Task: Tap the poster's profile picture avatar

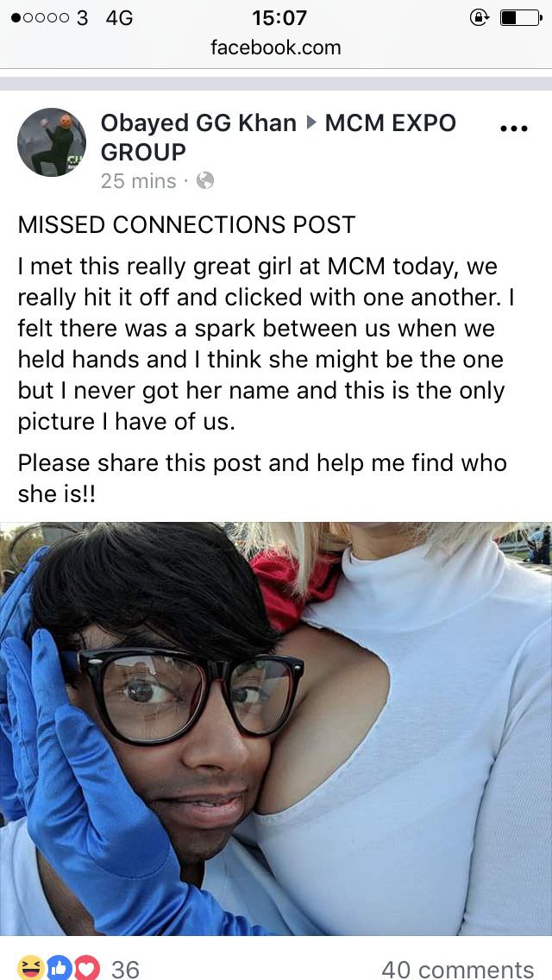Action: pyautogui.click(x=51, y=141)
